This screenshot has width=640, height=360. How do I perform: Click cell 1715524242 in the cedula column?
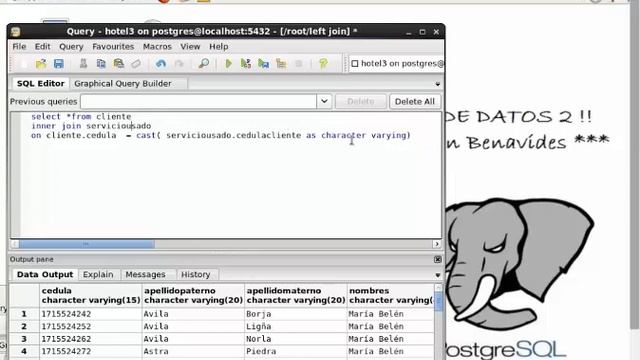[91, 314]
